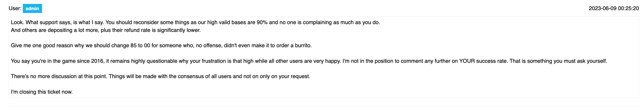Click the year "2016" in the message

[97, 61]
